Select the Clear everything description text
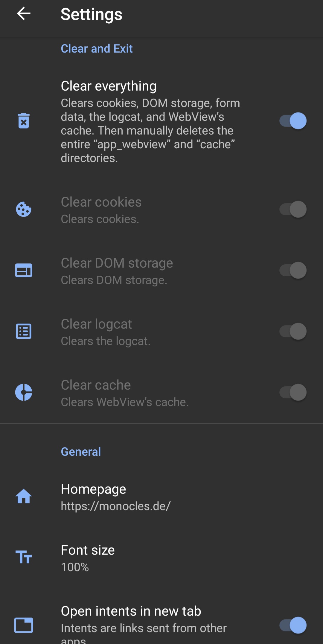The width and height of the screenshot is (323, 644). click(x=150, y=131)
